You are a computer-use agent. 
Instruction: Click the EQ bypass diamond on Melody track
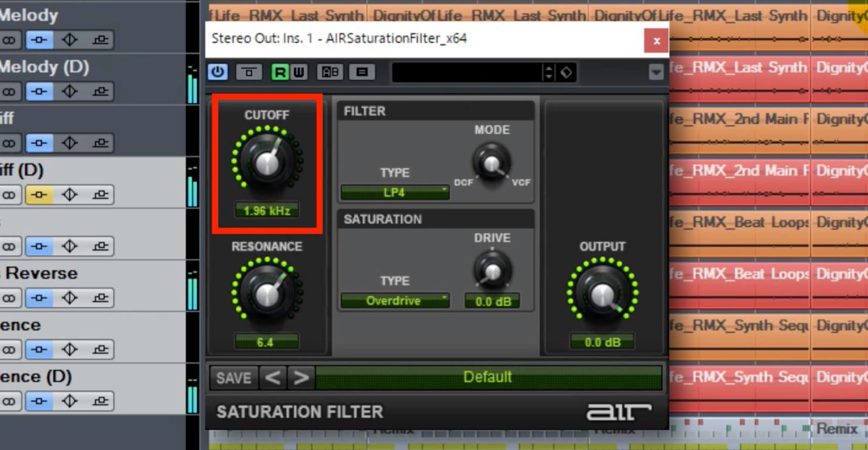[70, 40]
